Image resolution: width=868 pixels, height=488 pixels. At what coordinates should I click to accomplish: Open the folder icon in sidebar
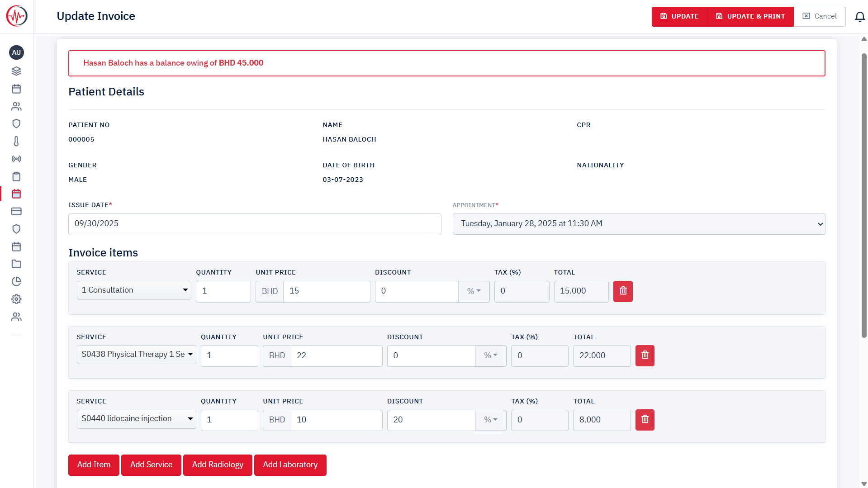click(16, 264)
